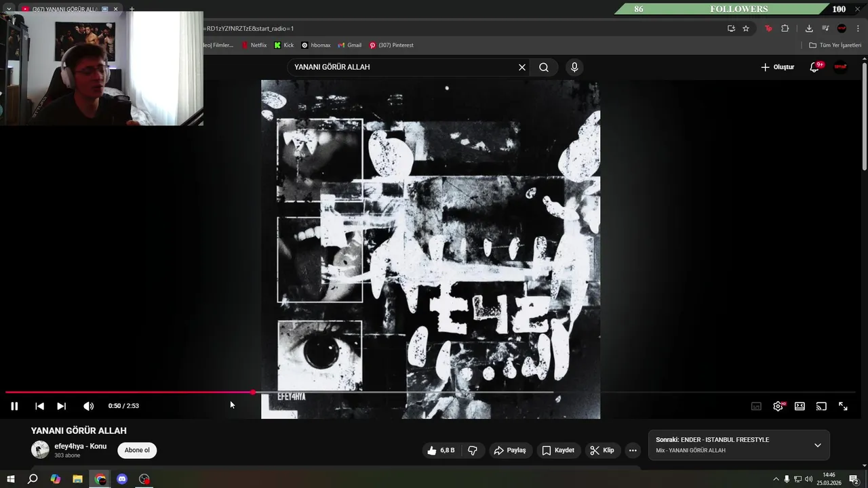Open the recording app taskbar icon

pos(144,479)
